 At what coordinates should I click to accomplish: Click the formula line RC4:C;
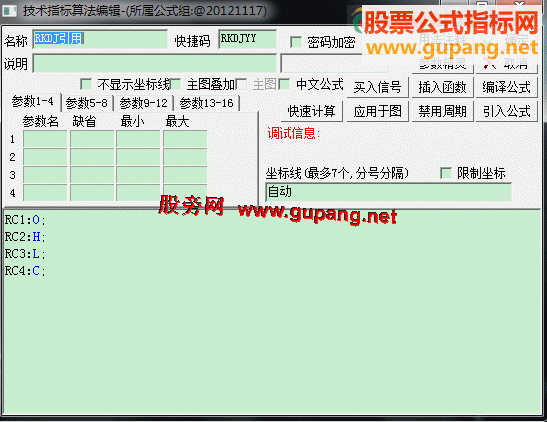pos(25,271)
